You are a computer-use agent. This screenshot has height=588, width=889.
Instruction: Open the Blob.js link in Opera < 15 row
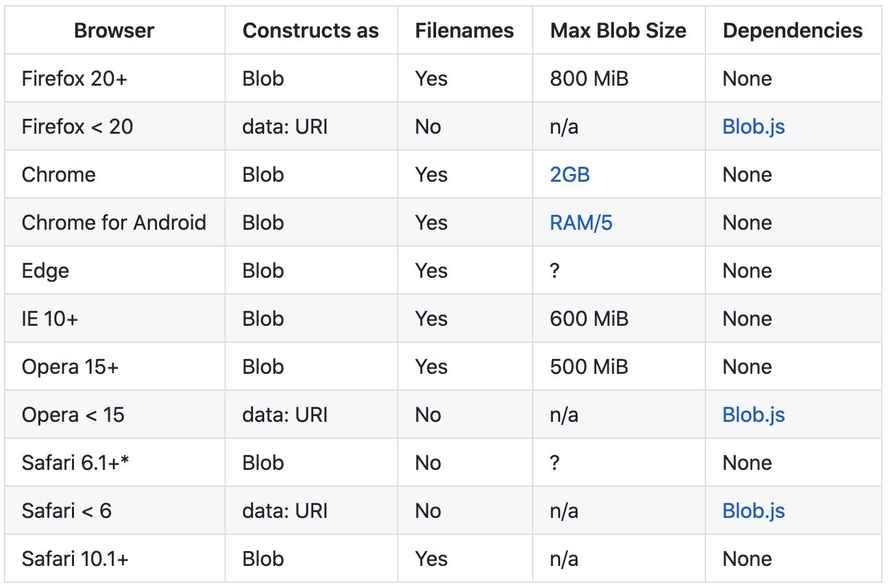point(753,415)
